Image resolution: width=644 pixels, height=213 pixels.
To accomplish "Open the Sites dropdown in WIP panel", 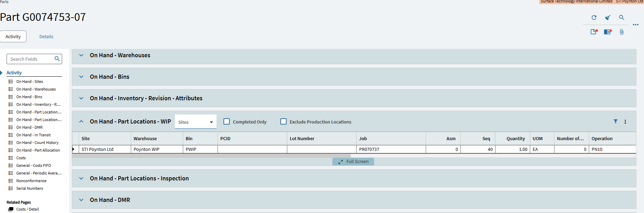I will point(196,122).
